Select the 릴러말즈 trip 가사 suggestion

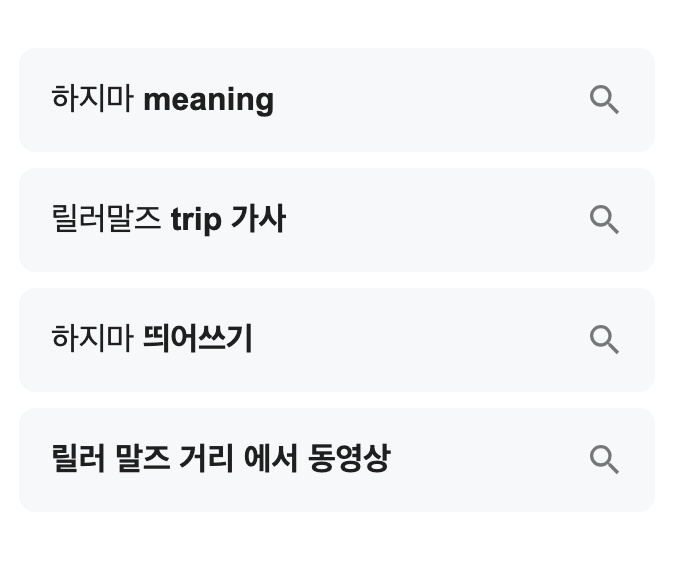point(337,220)
